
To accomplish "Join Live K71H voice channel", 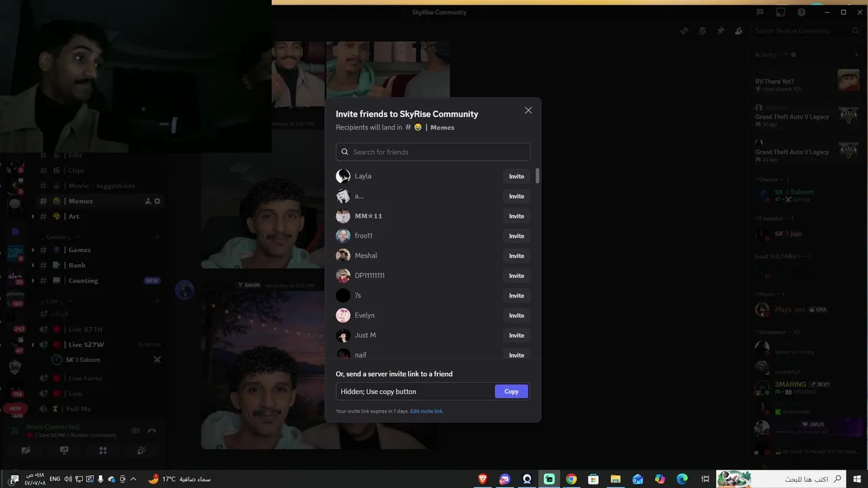I will coord(99,329).
